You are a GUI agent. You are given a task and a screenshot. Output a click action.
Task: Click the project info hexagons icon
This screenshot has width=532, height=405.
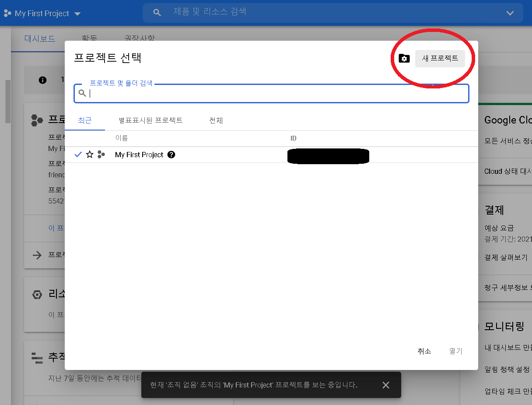(37, 120)
